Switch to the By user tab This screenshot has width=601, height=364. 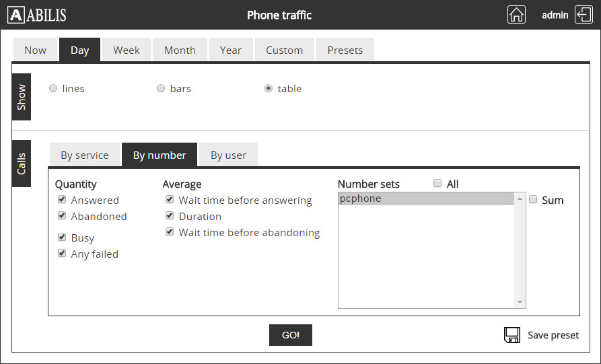[228, 155]
